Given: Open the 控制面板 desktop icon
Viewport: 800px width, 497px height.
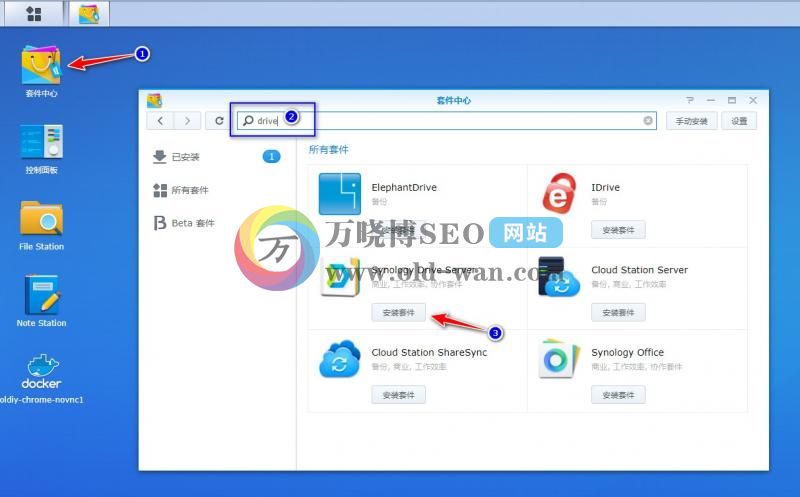Looking at the screenshot, I should [x=41, y=148].
